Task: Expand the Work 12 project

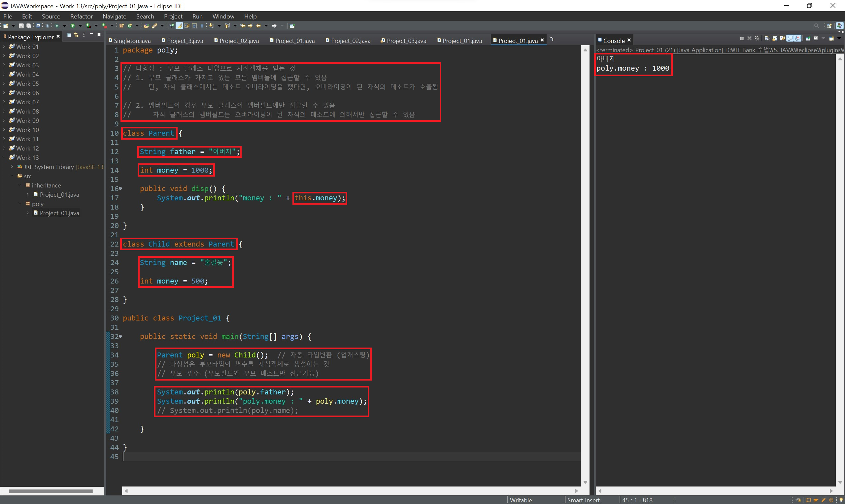Action: point(4,149)
